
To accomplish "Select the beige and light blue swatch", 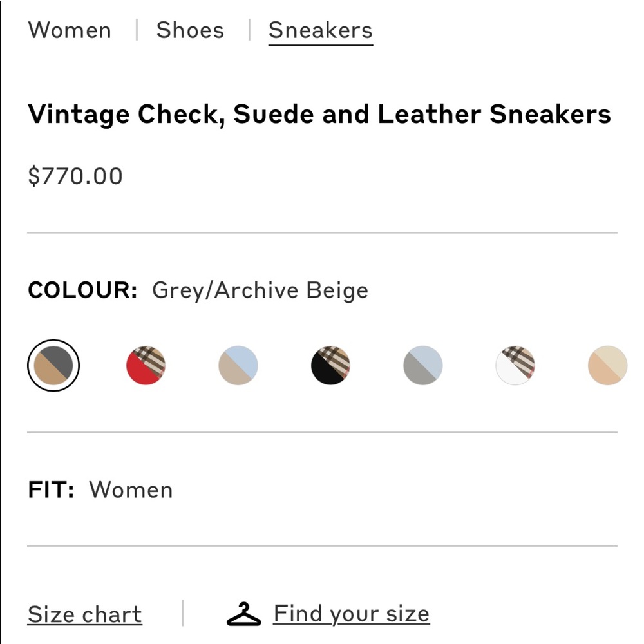I will coord(238,365).
